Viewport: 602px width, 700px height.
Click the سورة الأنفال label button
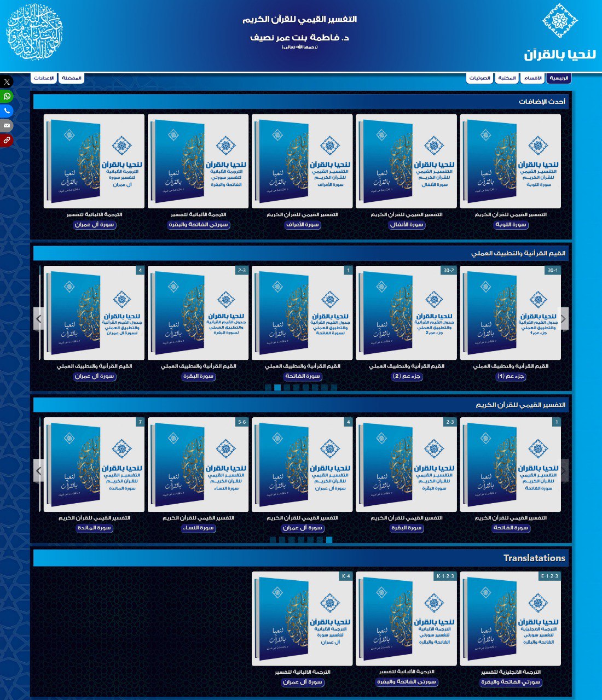pos(407,225)
